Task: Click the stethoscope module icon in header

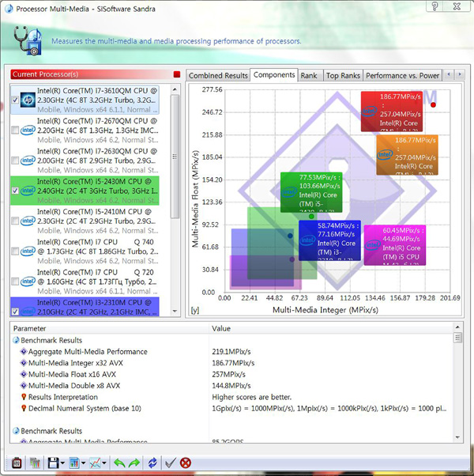Action: tap(28, 40)
